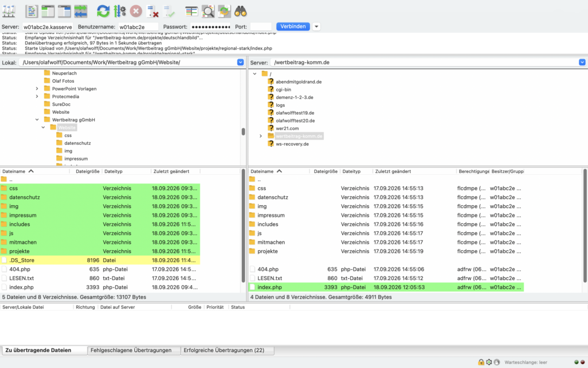Toggle the local directory tree display
Screen dimensions: 588x368
pyautogui.click(x=48, y=11)
